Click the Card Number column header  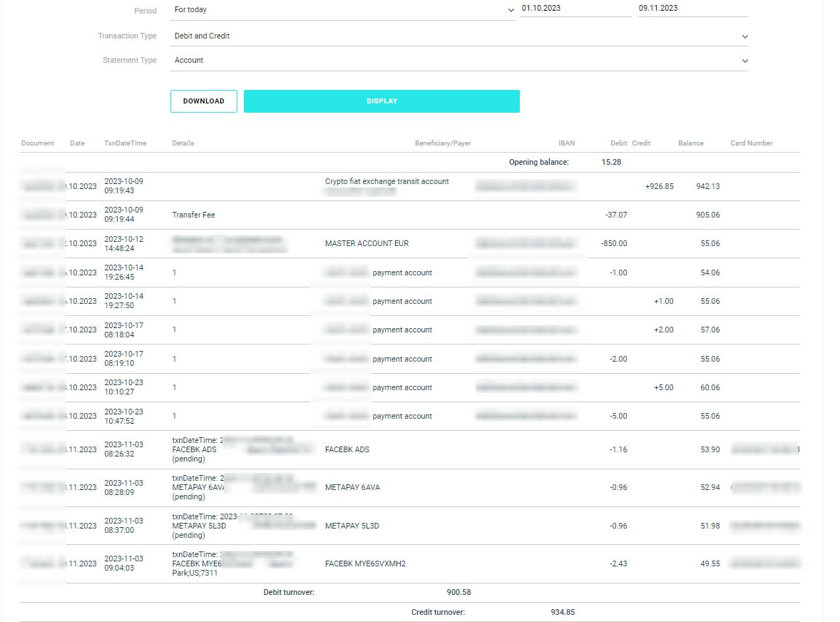(x=752, y=143)
